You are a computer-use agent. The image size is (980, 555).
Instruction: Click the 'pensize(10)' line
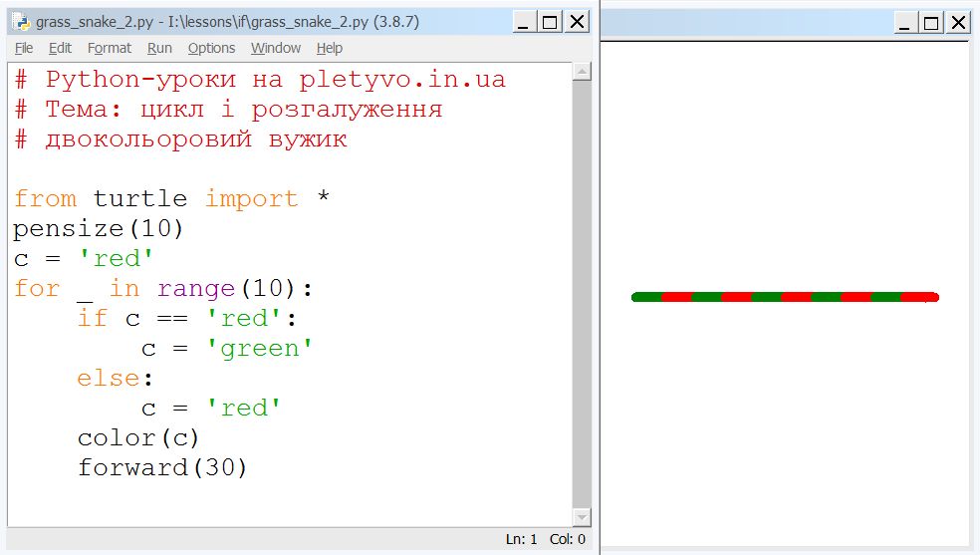coord(99,229)
